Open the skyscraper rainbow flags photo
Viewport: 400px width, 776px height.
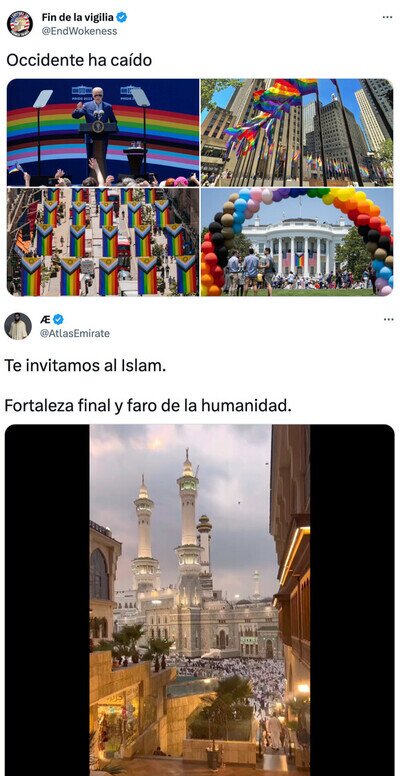297,133
